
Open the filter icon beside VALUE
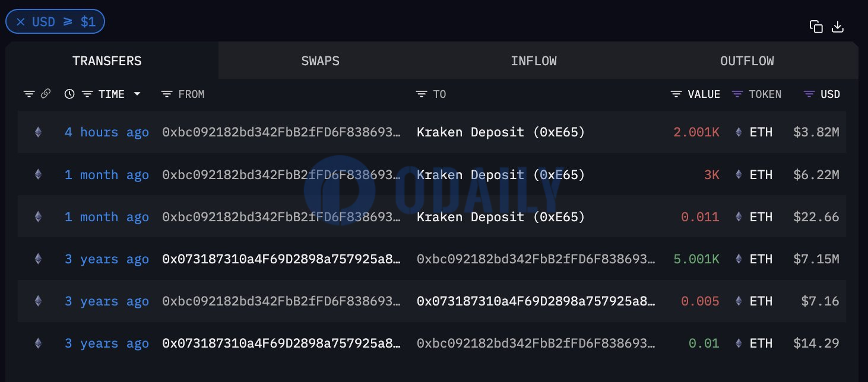pos(676,94)
